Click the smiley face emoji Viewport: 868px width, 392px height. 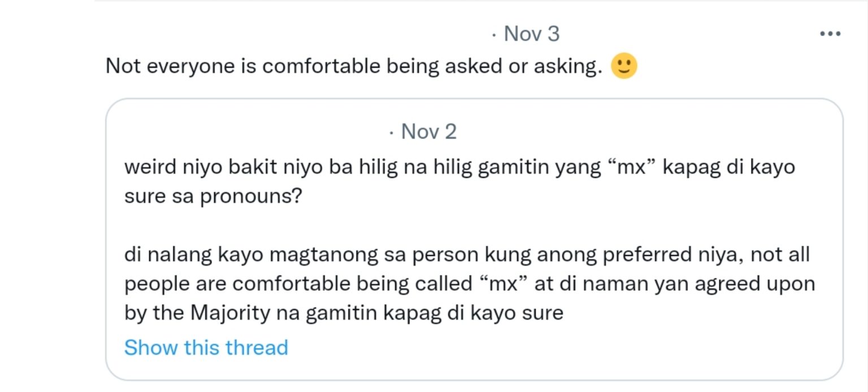point(624,66)
